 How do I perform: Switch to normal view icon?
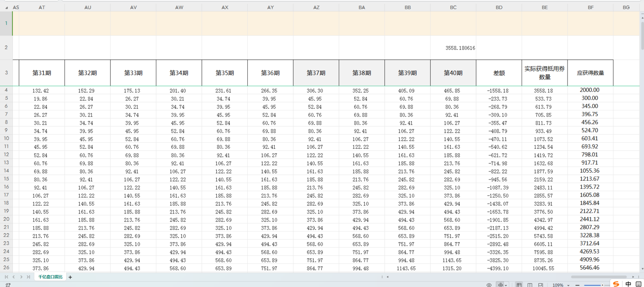pyautogui.click(x=519, y=285)
